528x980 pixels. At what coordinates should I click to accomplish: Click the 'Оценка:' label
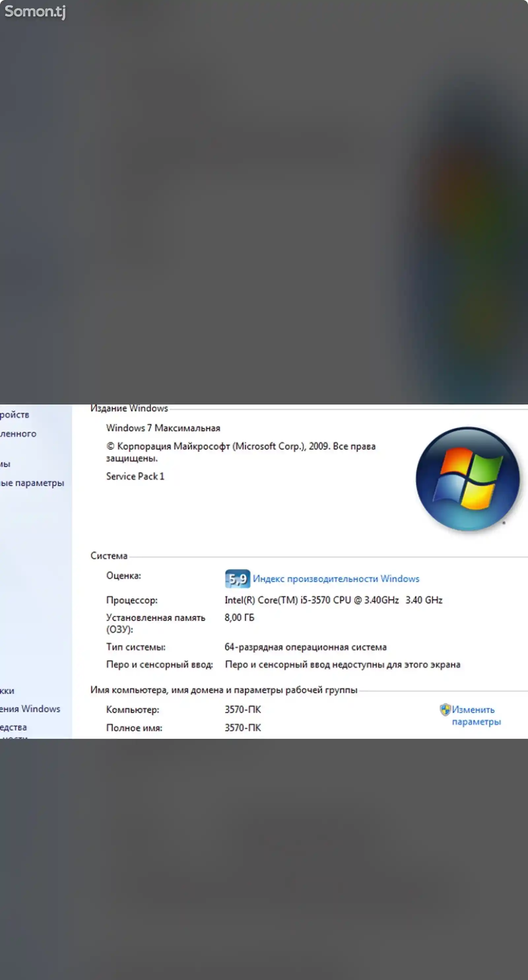[123, 576]
